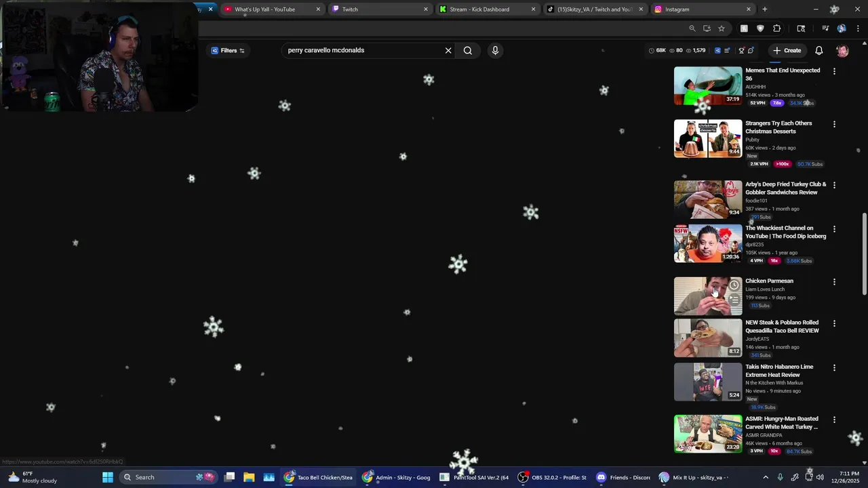The width and height of the screenshot is (868, 488).
Task: Switch to the 'What's Up Yall - YouTube' tab
Action: click(x=271, y=9)
